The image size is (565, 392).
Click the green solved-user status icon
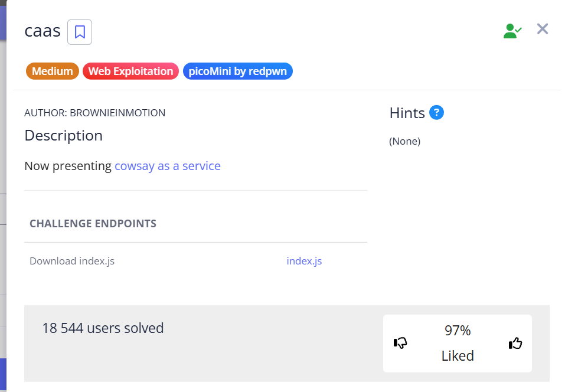tap(512, 31)
